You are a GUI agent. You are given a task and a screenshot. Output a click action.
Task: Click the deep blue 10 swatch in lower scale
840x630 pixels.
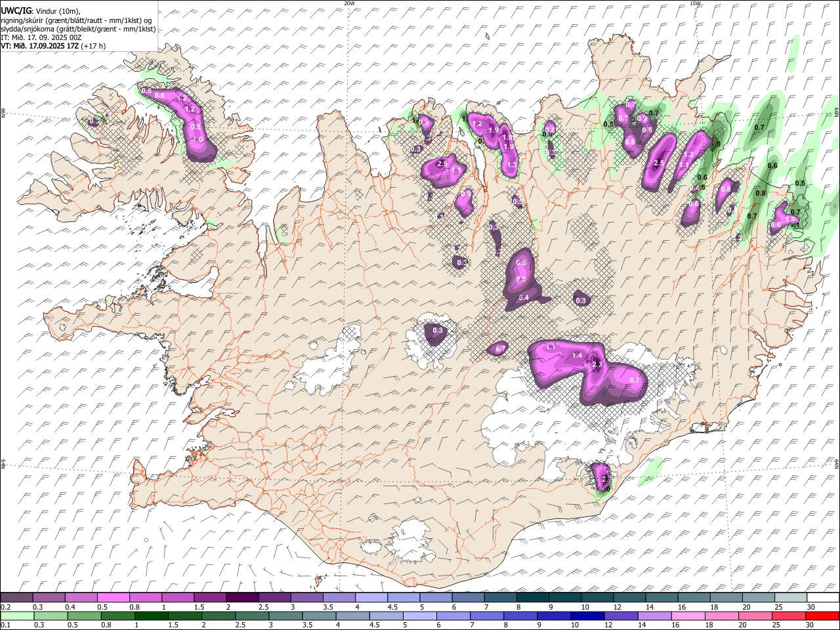(x=587, y=616)
